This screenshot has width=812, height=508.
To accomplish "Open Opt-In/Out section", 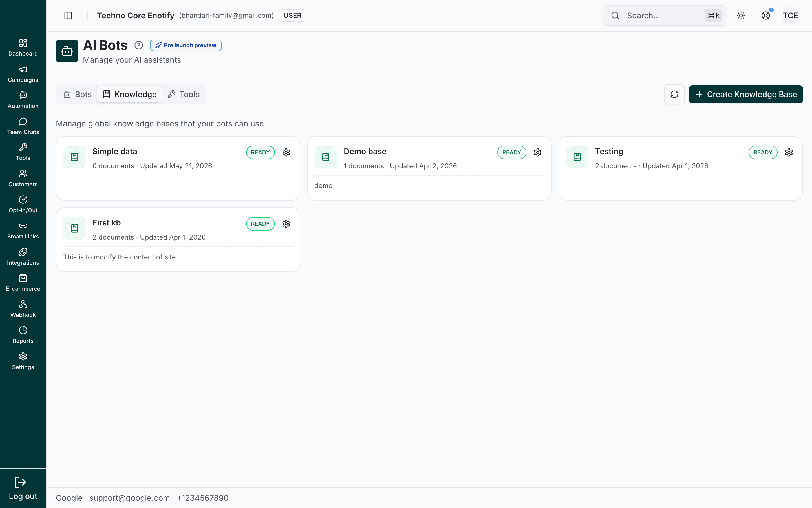I will pos(23,205).
